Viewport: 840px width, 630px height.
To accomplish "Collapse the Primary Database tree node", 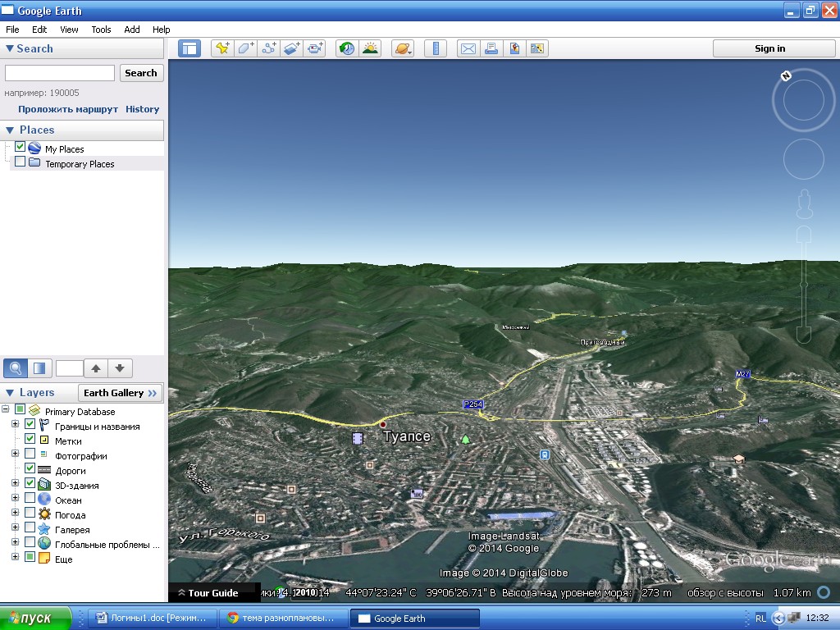I will click(x=6, y=409).
